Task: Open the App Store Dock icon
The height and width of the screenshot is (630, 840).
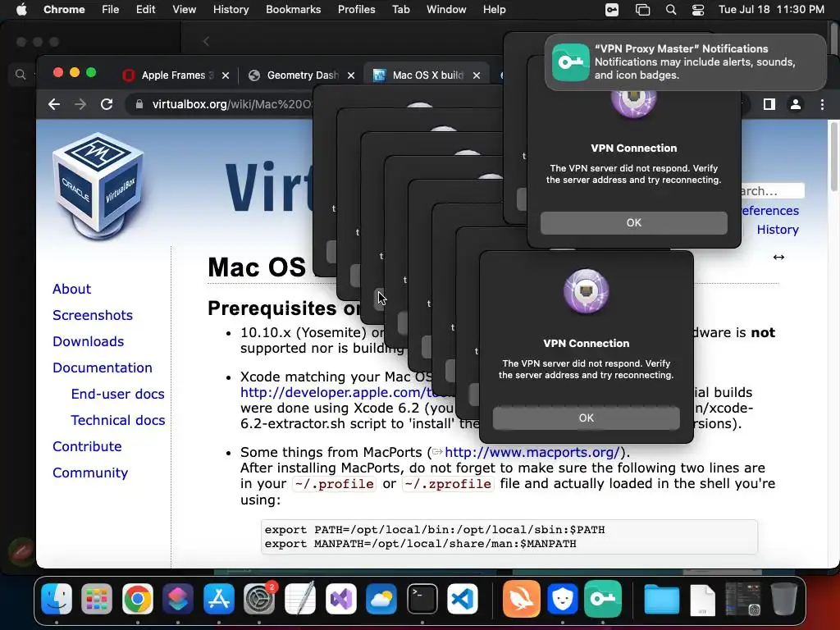Action: (x=218, y=598)
